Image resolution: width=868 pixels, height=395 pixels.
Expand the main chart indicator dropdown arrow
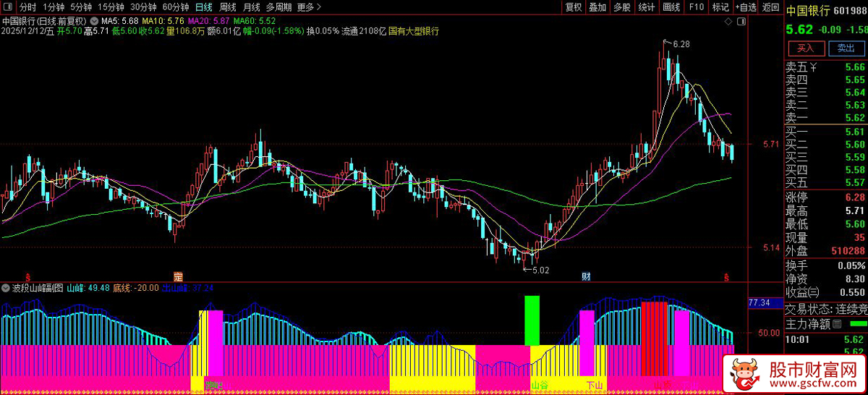[94, 21]
